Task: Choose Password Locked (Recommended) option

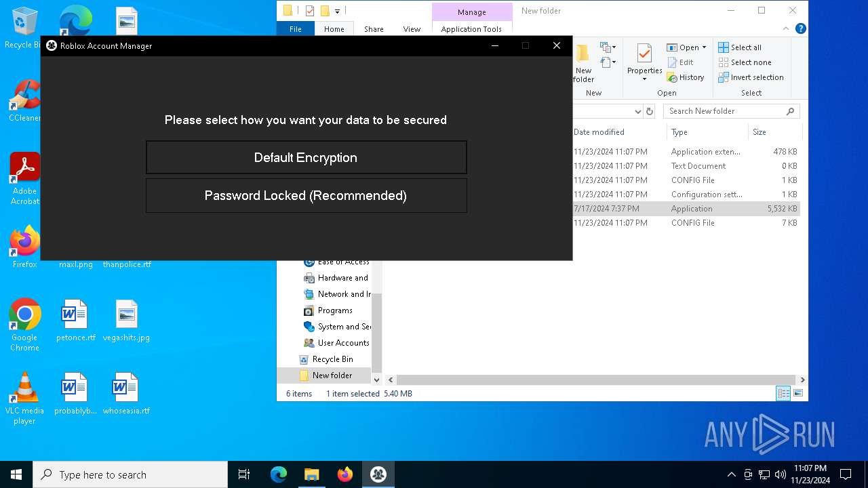Action: pos(306,195)
